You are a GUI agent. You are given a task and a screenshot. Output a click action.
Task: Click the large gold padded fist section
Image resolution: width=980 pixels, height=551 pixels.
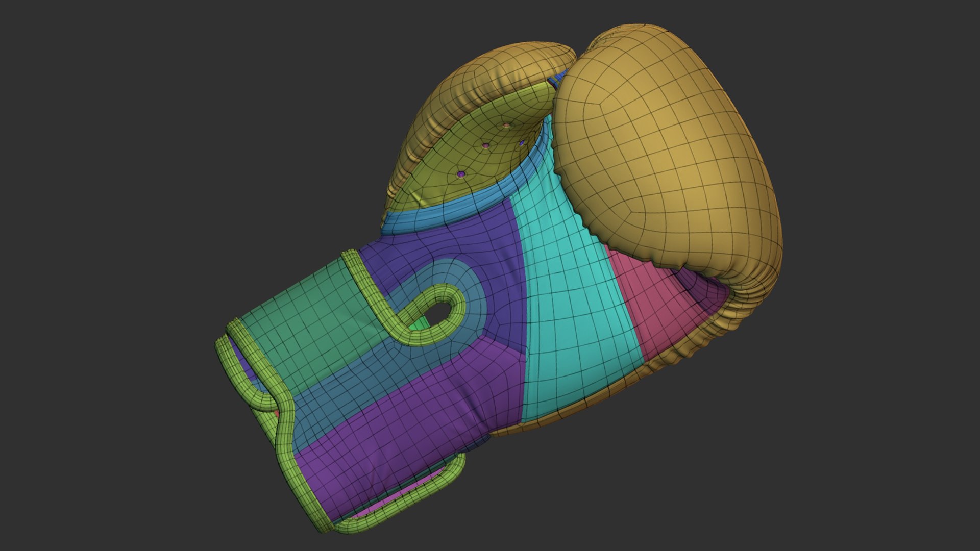(664, 153)
